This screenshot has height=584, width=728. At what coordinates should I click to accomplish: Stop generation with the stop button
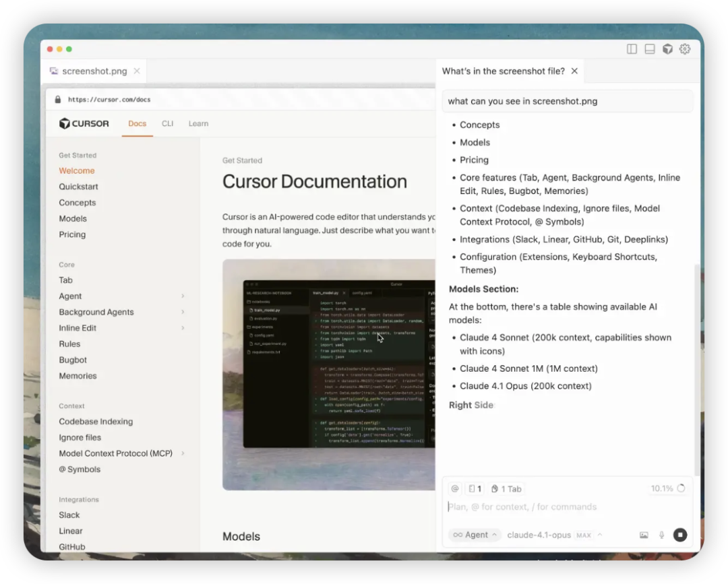679,535
